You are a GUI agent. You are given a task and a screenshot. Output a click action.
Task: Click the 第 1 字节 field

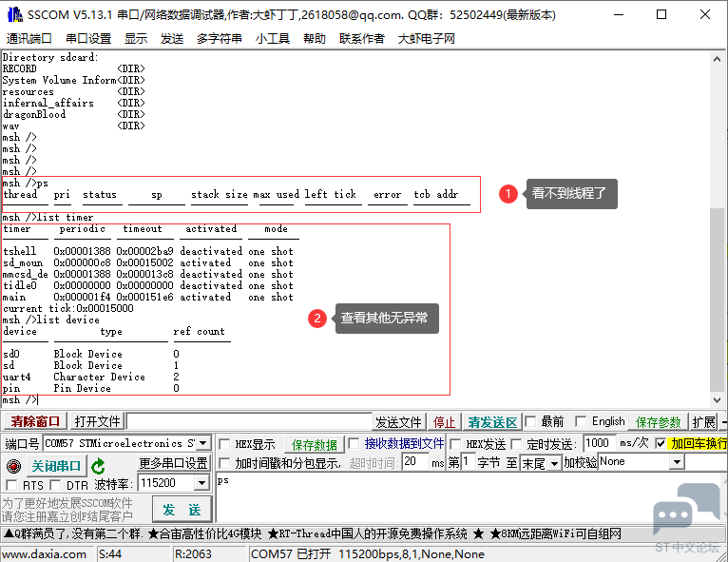point(468,462)
